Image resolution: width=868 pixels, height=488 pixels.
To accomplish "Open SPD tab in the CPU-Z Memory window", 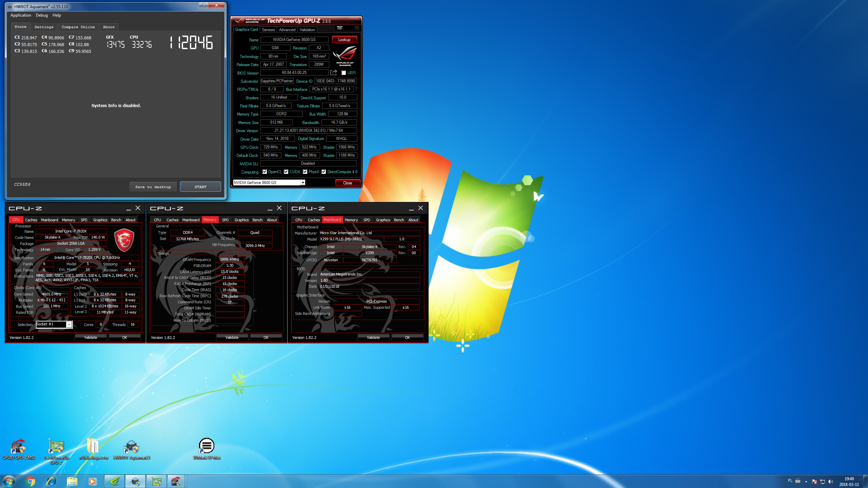I will [225, 220].
